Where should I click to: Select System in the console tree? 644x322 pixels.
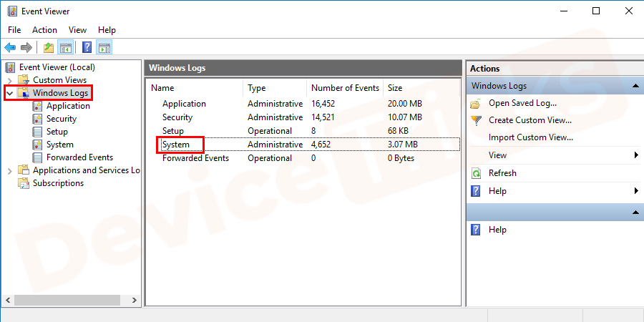coord(60,145)
